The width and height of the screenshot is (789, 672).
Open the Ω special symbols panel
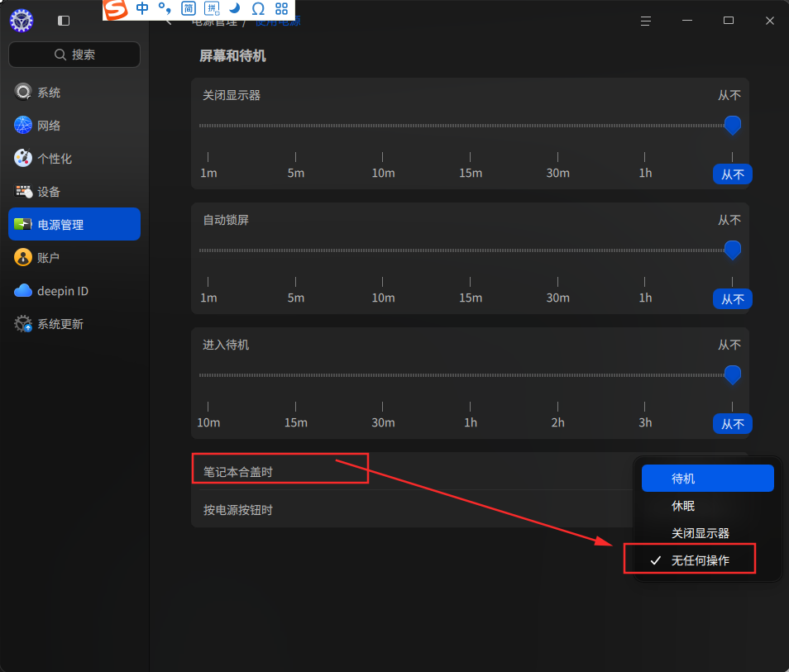tap(258, 8)
